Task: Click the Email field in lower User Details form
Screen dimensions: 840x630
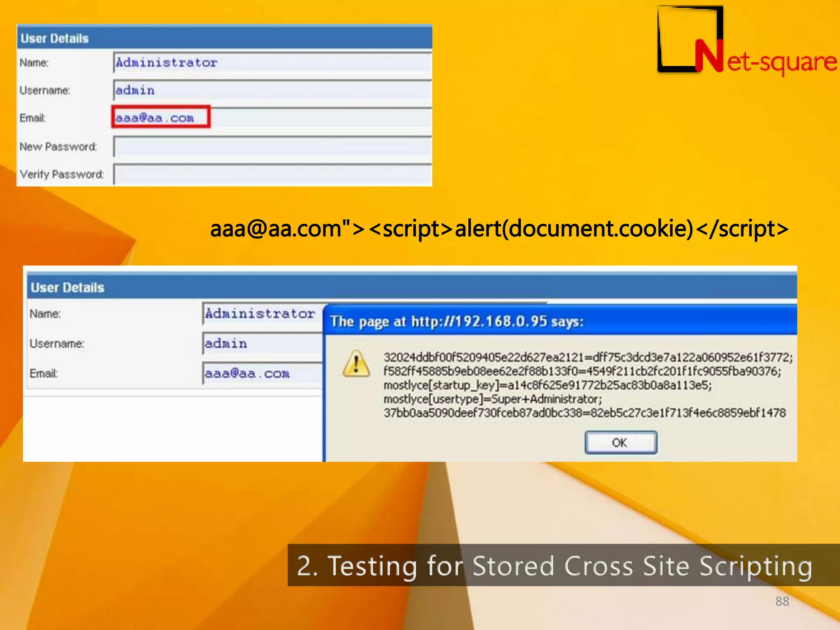Action: [262, 373]
